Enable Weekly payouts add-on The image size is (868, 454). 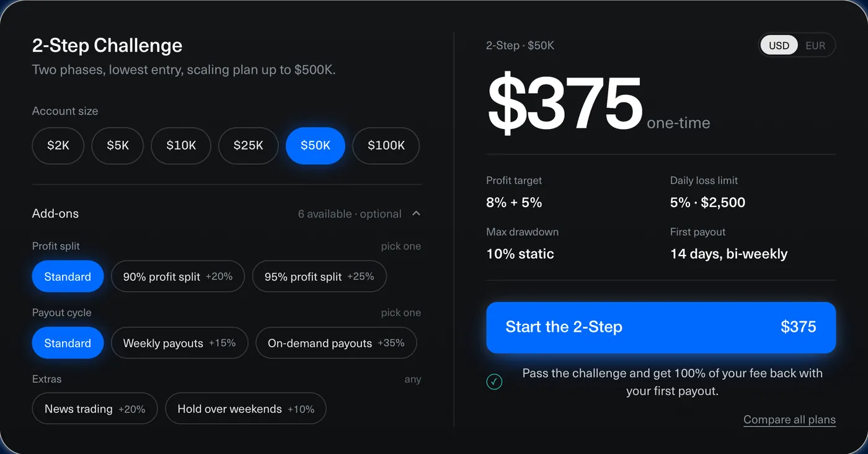click(x=180, y=343)
